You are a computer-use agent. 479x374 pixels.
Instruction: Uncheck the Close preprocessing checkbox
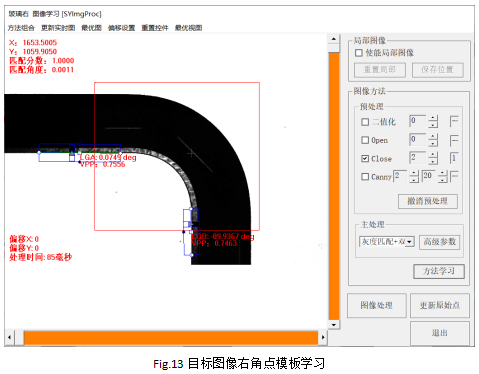tap(365, 158)
